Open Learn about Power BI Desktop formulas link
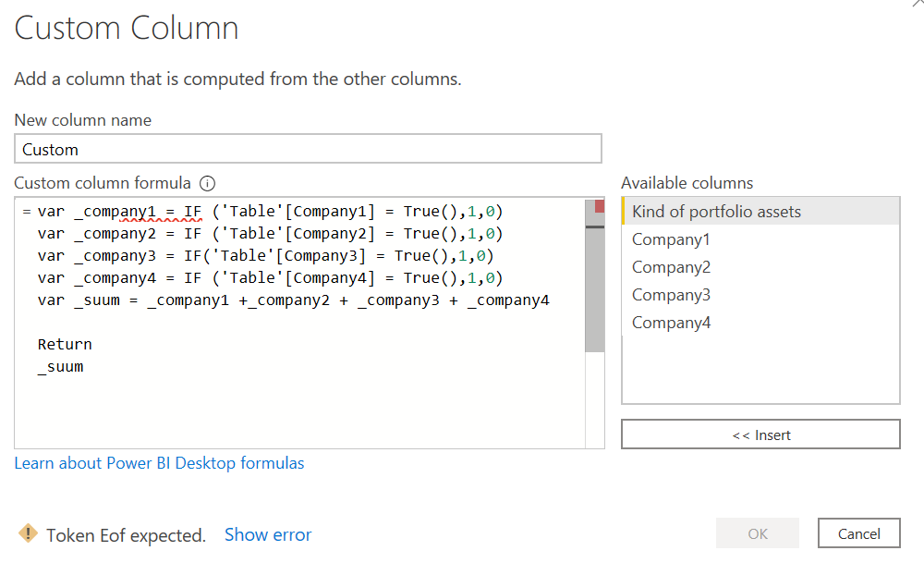Viewport: 924px width, 563px height. click(159, 463)
